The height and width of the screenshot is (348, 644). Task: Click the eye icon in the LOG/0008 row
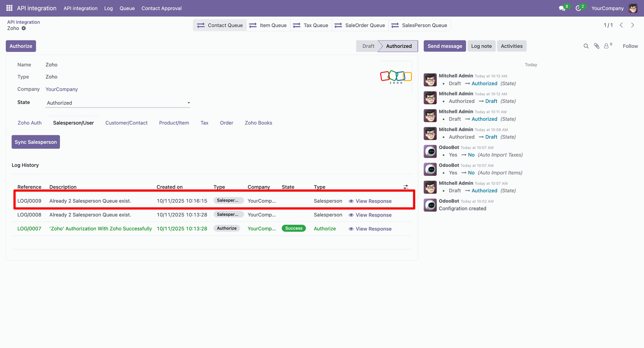(x=351, y=215)
